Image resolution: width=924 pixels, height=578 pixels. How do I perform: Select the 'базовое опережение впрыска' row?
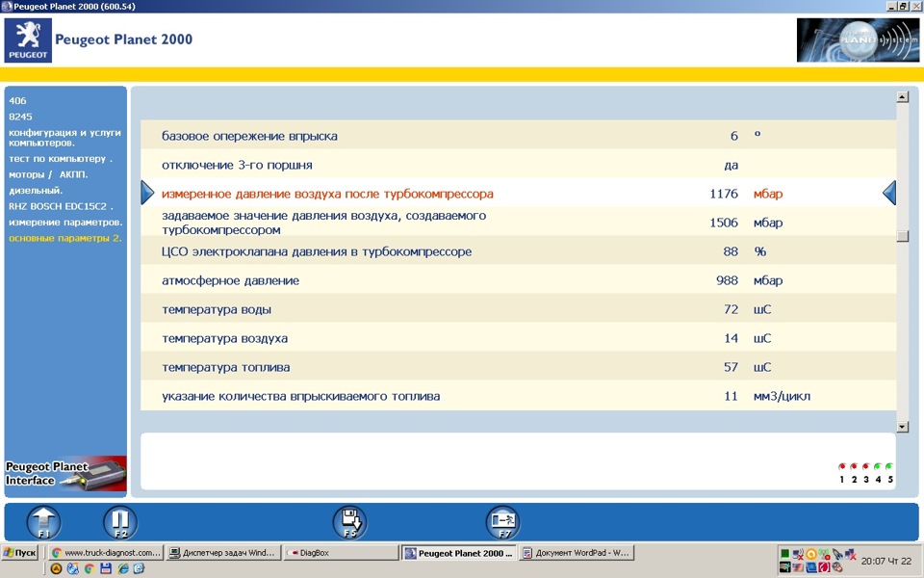coord(519,136)
